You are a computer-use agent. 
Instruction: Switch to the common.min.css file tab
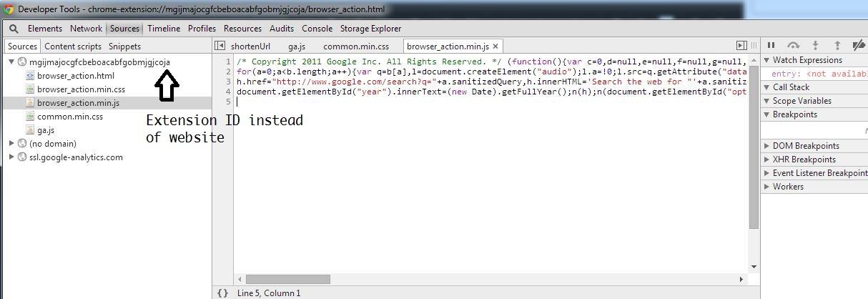tap(356, 46)
